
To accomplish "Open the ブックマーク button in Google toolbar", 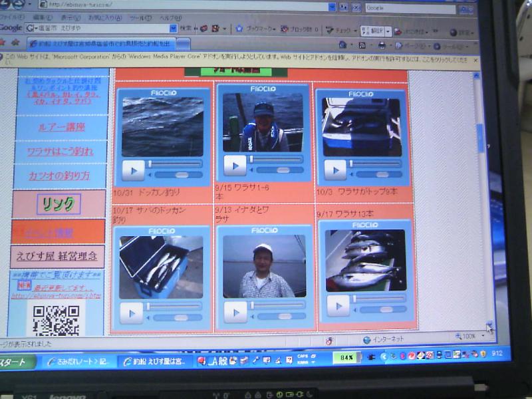I will tap(255, 29).
